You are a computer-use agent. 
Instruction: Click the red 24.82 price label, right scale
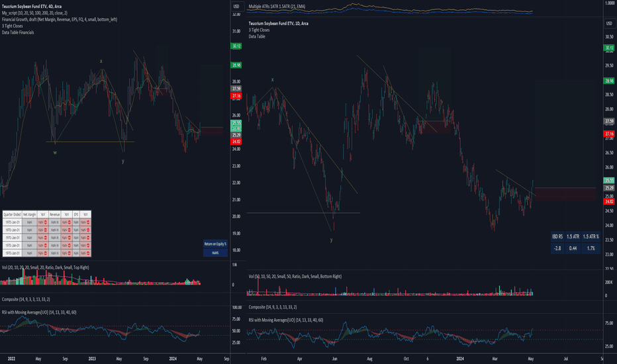(x=609, y=201)
